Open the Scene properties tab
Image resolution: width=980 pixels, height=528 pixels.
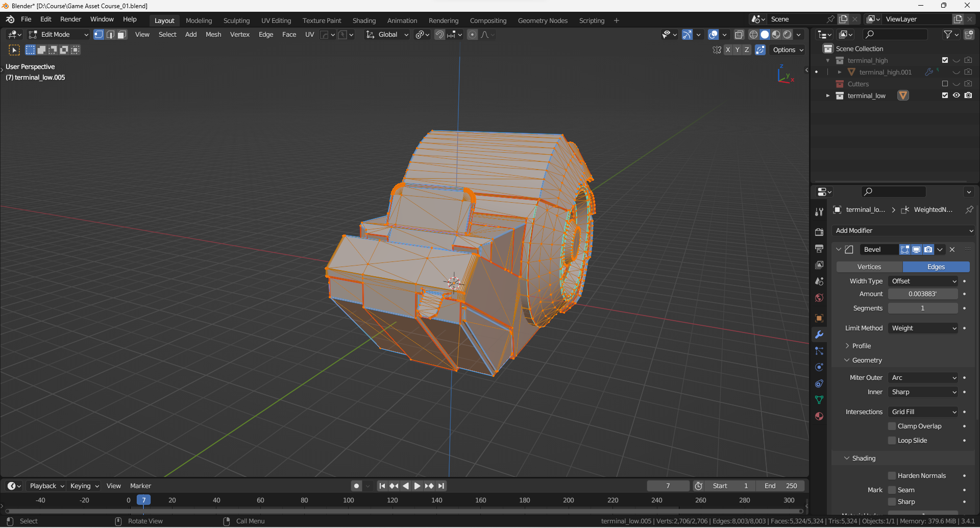[819, 281]
